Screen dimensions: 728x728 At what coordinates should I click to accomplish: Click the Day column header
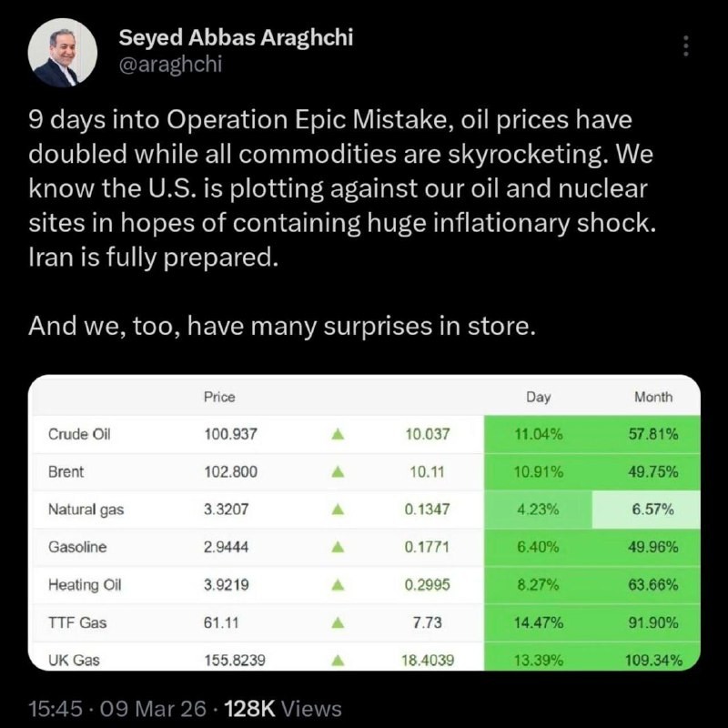click(538, 397)
